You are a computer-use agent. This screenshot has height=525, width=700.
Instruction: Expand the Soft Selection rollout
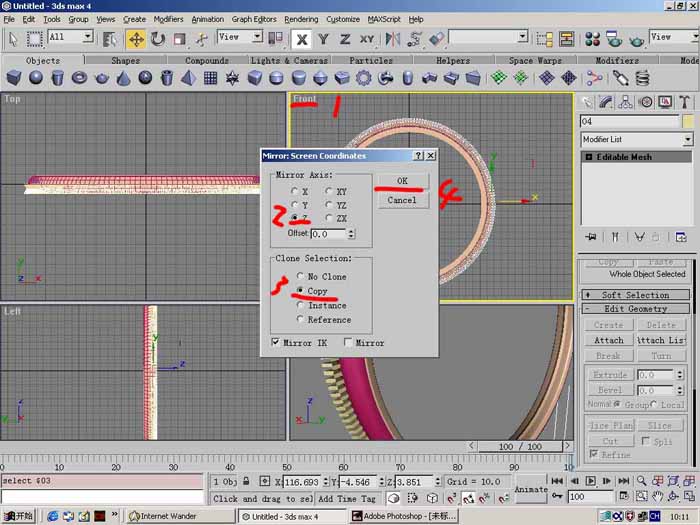click(635, 295)
